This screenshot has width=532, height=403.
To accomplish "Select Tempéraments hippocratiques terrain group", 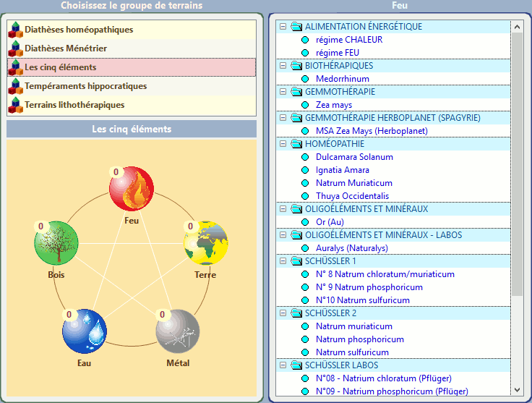I will coord(132,86).
